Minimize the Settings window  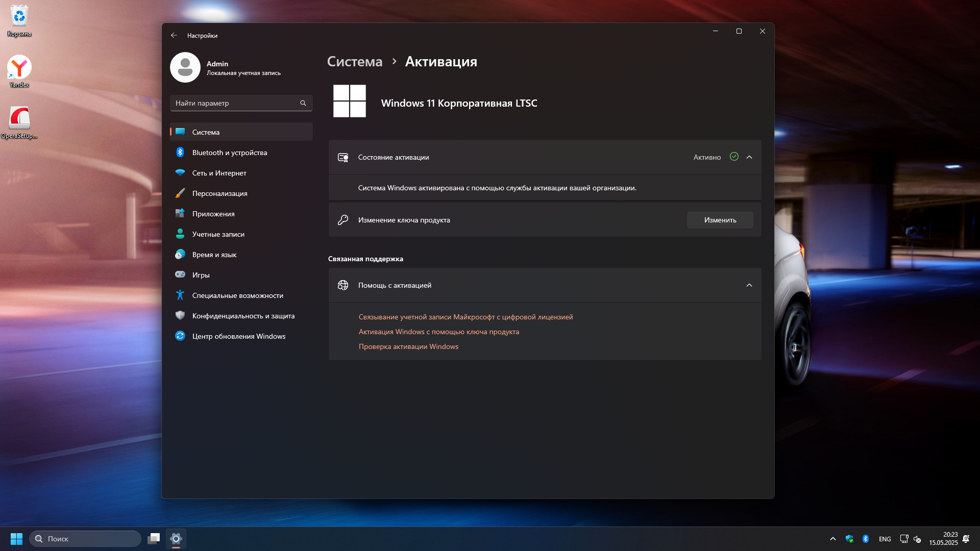[x=716, y=31]
